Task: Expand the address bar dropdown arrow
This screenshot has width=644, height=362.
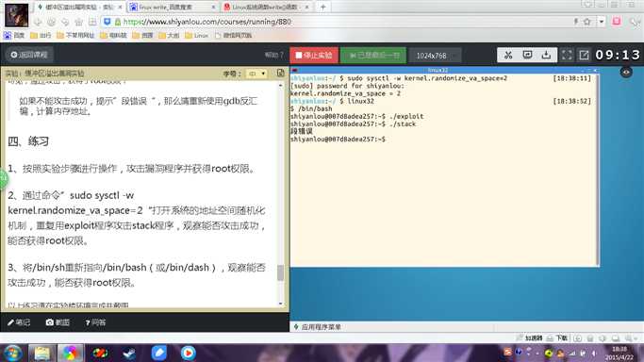Action: tap(602, 22)
